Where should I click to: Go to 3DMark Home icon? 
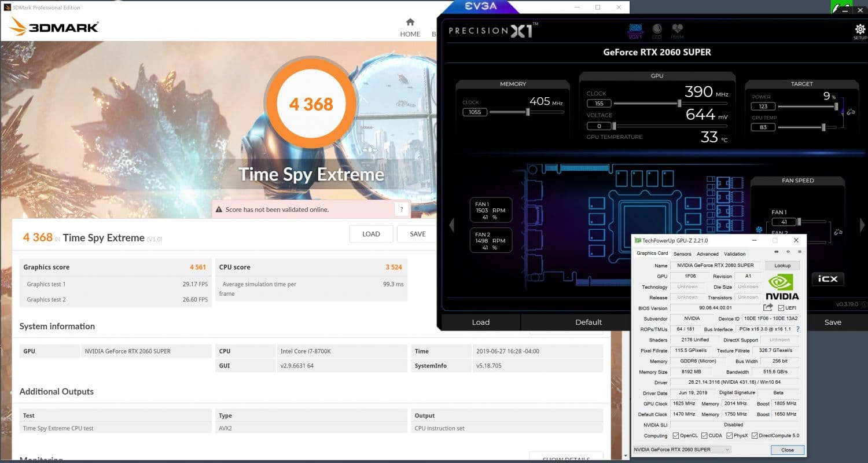[410, 27]
